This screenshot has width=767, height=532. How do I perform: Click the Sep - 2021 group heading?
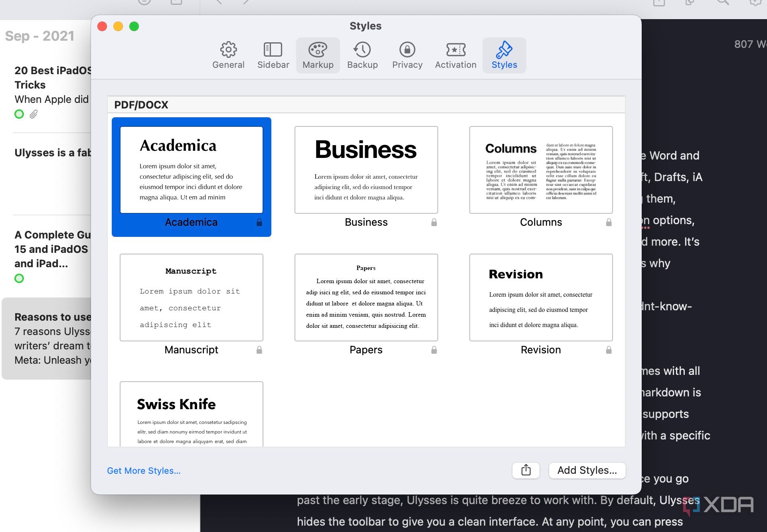click(40, 36)
